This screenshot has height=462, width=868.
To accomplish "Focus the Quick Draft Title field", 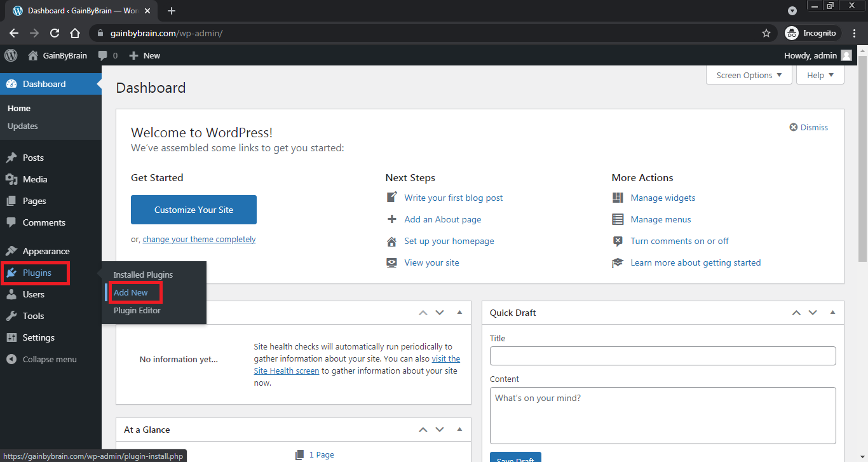I will coord(663,356).
